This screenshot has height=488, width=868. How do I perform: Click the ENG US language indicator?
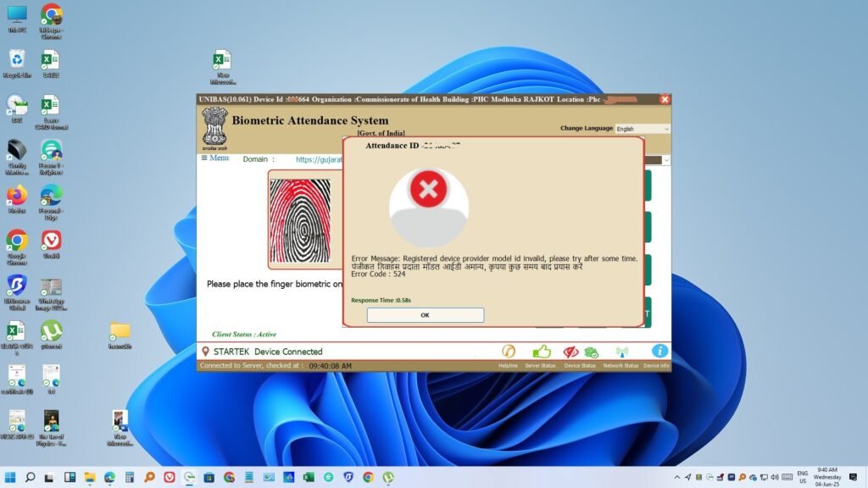(x=802, y=477)
